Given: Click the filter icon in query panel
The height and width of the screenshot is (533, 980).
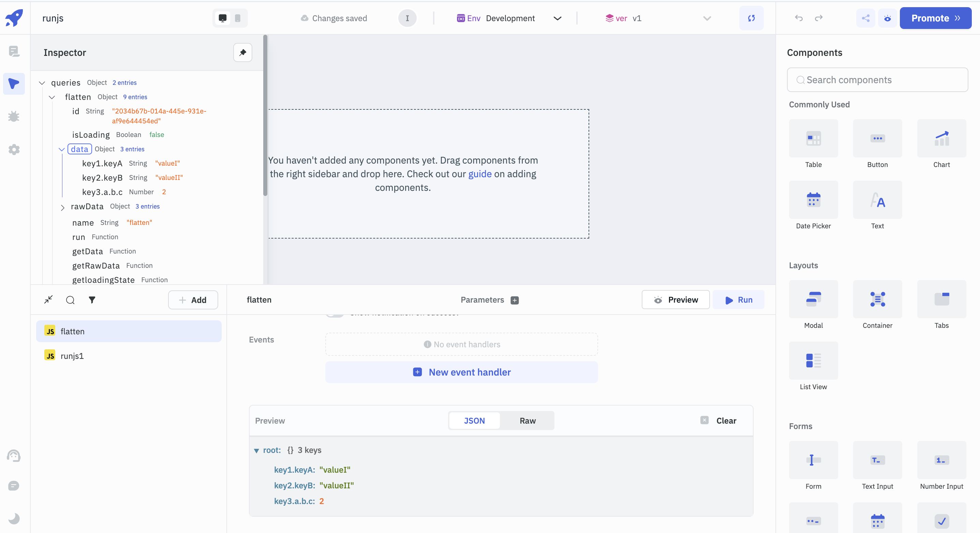Looking at the screenshot, I should pos(92,300).
